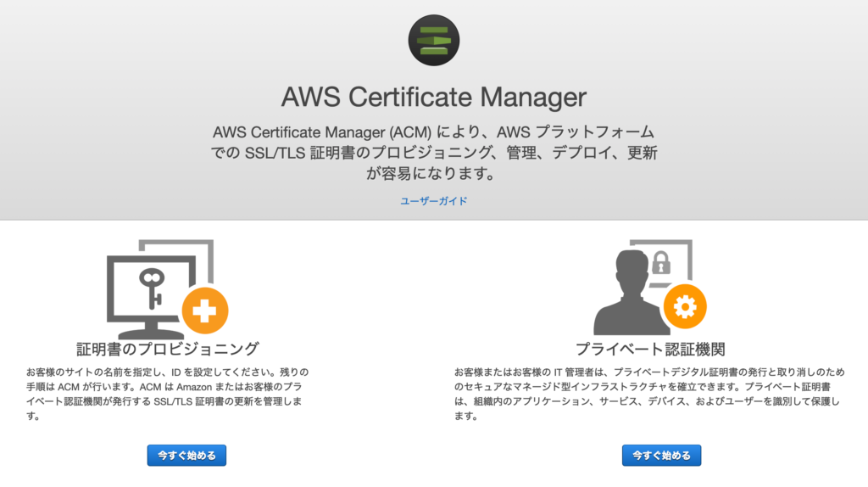Click the orange gear badge icon
Image resolution: width=868 pixels, height=487 pixels.
point(685,306)
